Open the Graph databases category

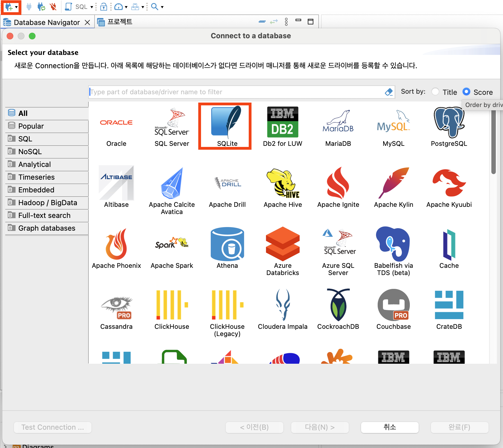coord(47,228)
